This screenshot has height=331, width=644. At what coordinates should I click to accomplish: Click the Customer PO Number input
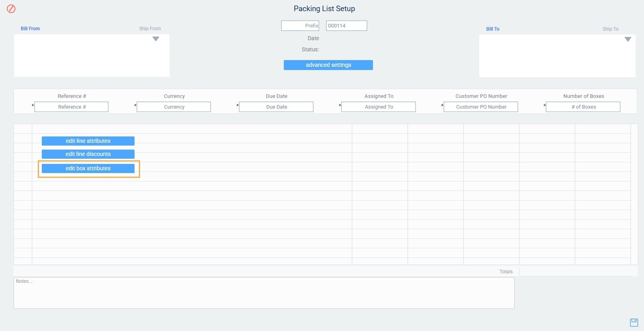click(x=481, y=107)
